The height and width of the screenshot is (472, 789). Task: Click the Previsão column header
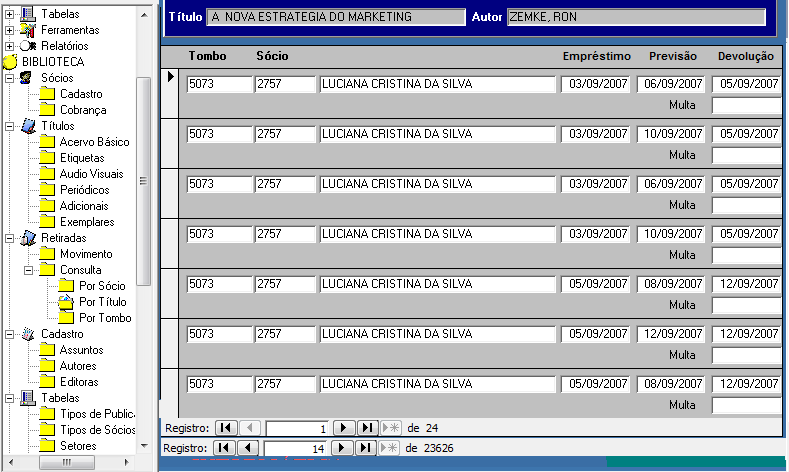(x=673, y=56)
